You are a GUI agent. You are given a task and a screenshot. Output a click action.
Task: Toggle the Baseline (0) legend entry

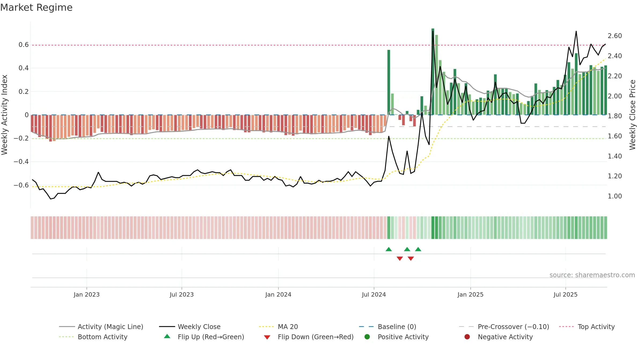click(387, 327)
